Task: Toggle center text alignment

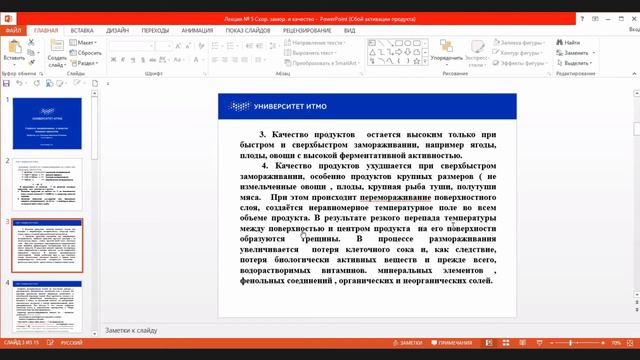Action: click(x=224, y=60)
